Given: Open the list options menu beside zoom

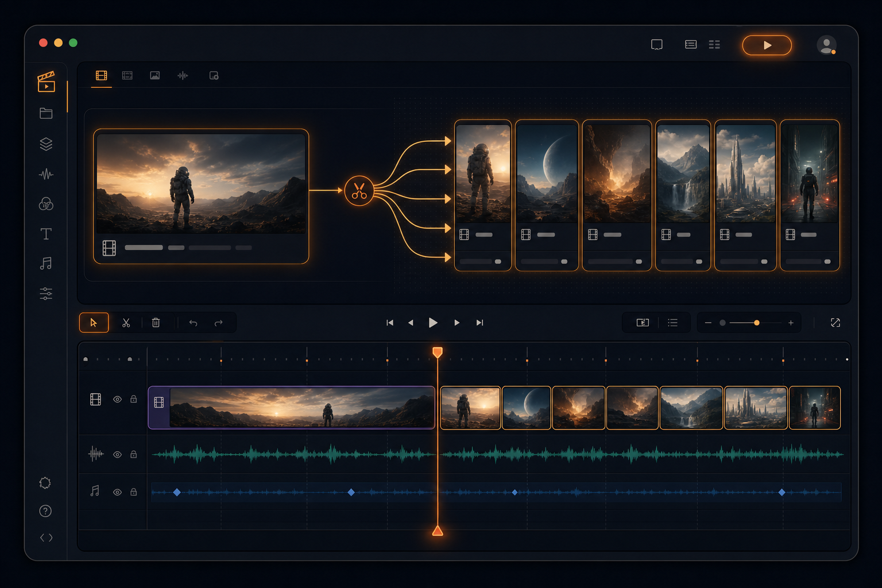Looking at the screenshot, I should [x=673, y=323].
